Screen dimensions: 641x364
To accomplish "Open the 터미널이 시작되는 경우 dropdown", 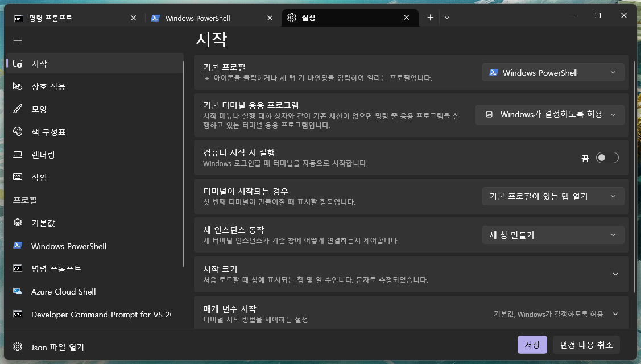I will pos(553,196).
